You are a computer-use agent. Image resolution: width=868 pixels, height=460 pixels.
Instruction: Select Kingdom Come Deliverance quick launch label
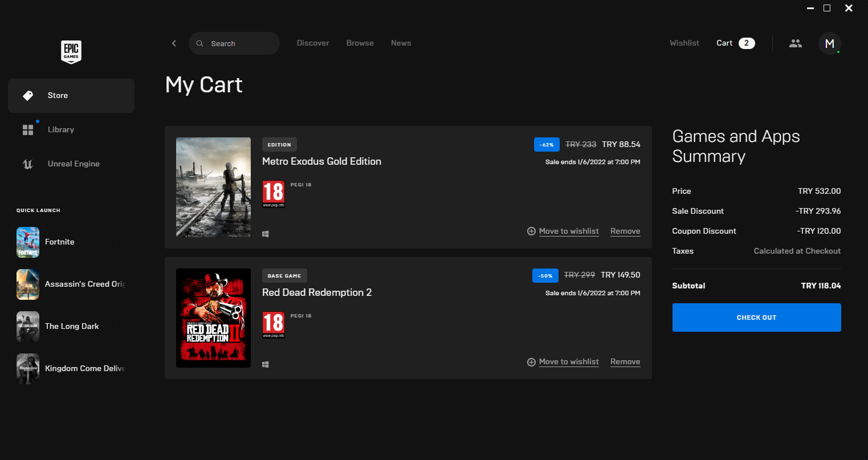85,368
